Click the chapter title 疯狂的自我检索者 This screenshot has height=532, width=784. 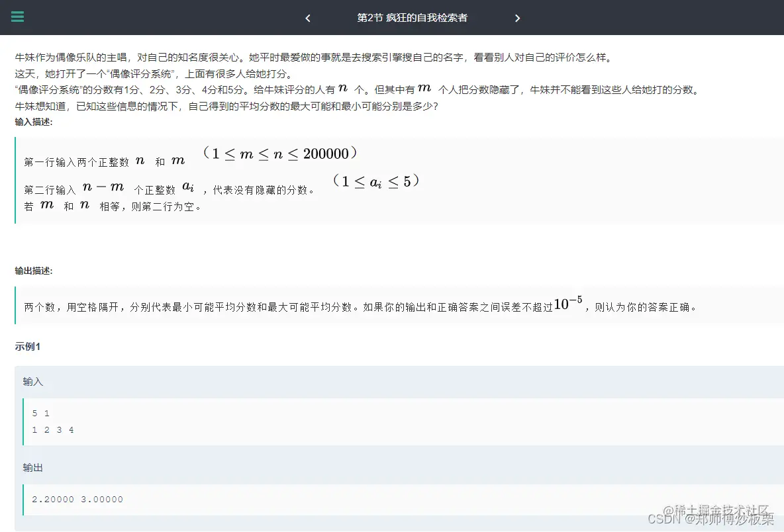point(413,18)
